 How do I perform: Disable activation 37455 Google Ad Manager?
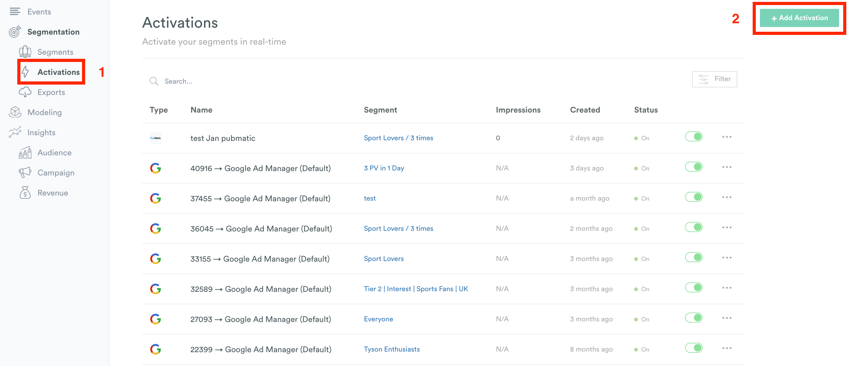click(x=694, y=197)
